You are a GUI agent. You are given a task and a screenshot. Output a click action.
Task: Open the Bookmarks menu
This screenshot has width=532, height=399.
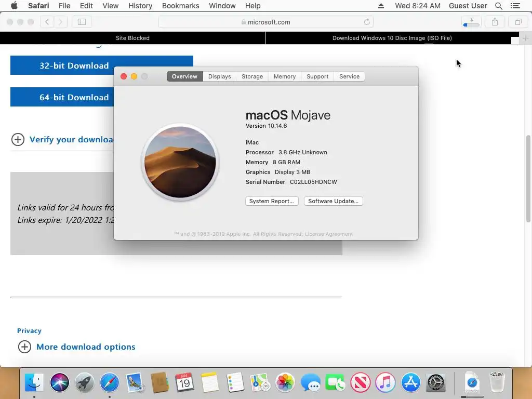[180, 6]
